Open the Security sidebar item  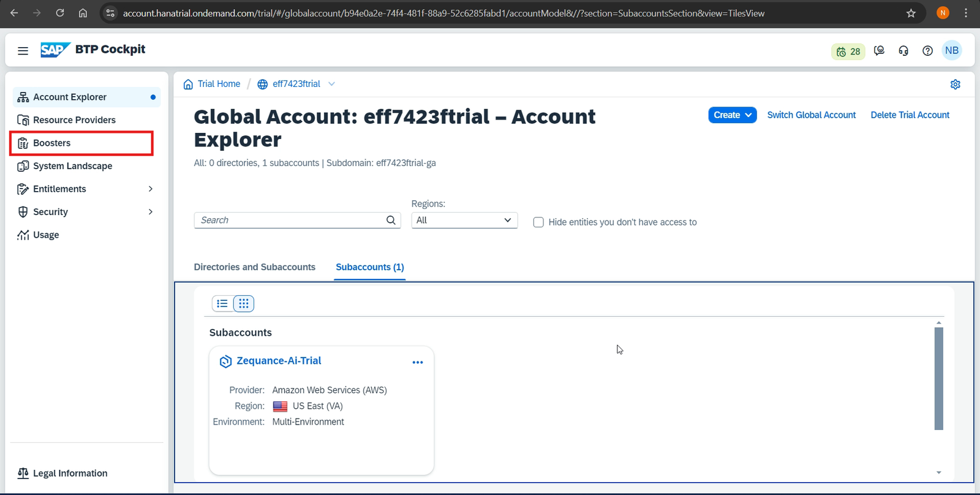(86, 212)
